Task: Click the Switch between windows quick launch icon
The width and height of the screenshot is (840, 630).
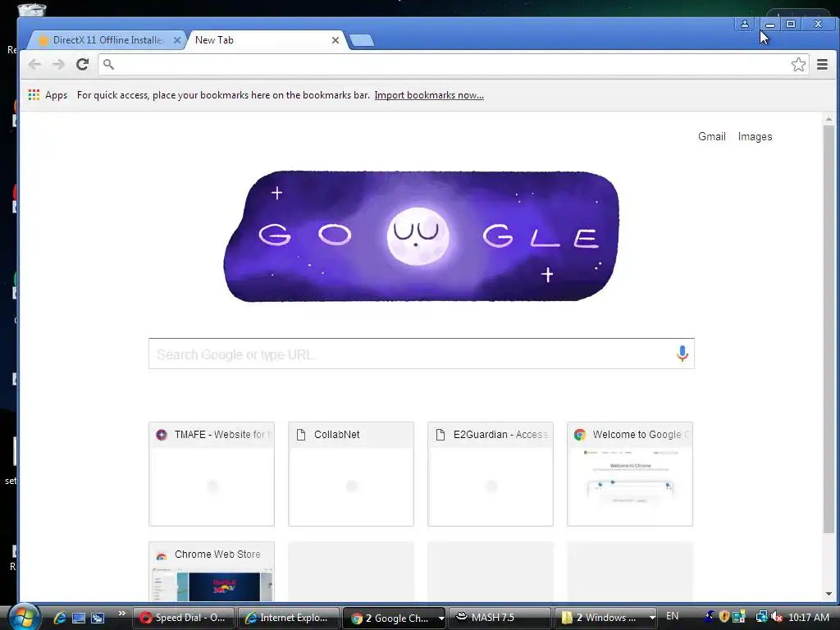Action: pyautogui.click(x=98, y=619)
